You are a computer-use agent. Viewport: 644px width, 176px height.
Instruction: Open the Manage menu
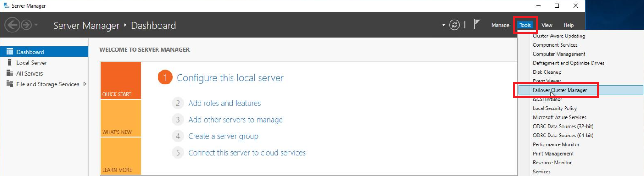click(x=500, y=25)
